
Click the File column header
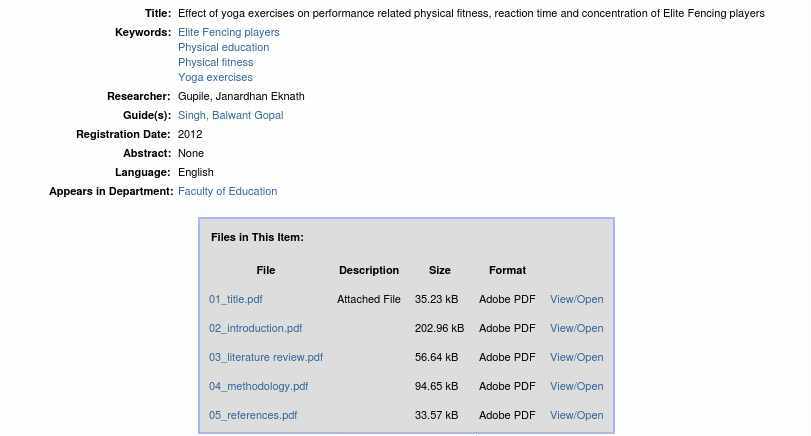[266, 270]
